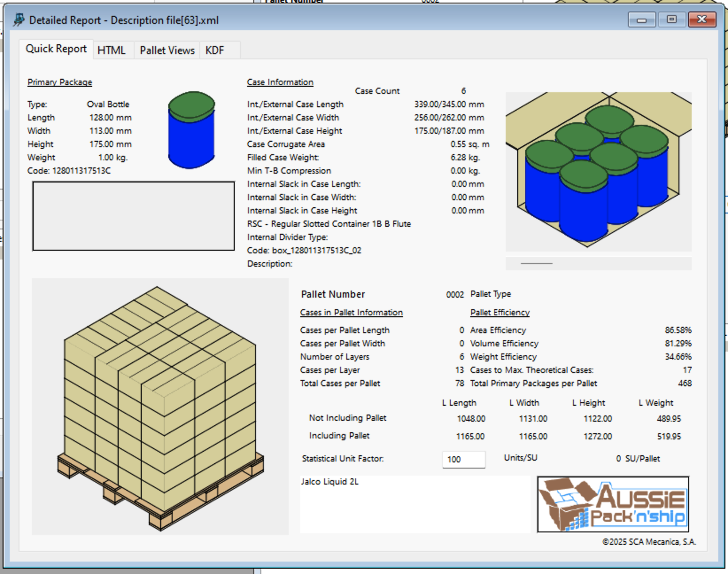This screenshot has width=728, height=574.
Task: Open the Pallet Views tab
Action: pyautogui.click(x=167, y=50)
